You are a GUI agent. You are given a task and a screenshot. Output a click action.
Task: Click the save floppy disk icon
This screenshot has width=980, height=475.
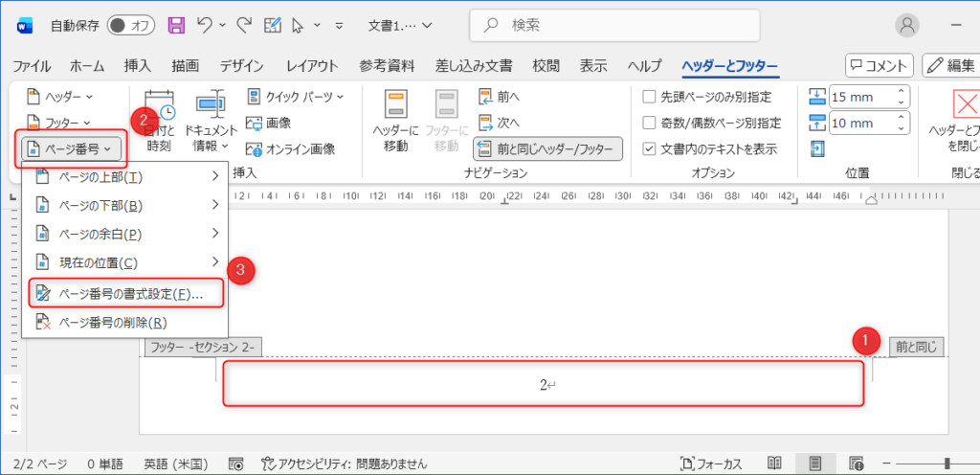(176, 25)
